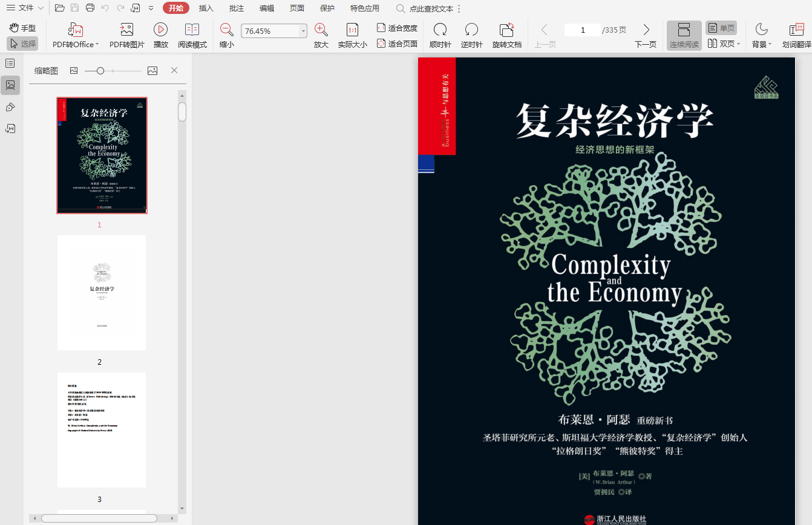Open the 文件 menu
812x525 pixels.
(x=25, y=8)
